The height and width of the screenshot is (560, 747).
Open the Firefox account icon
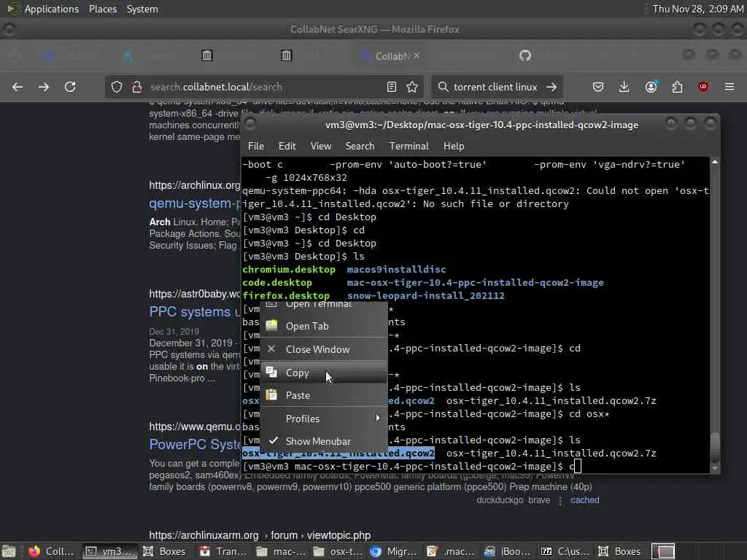(x=651, y=87)
